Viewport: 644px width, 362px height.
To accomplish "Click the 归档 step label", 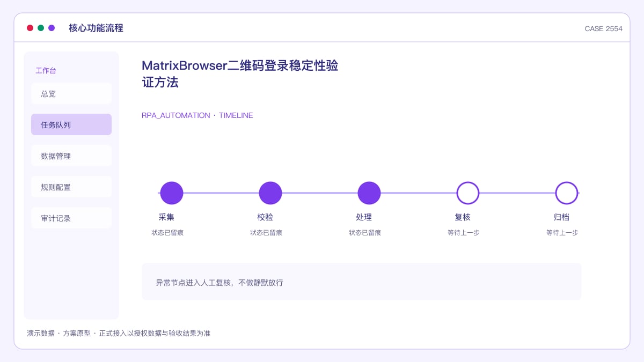I will (x=561, y=217).
